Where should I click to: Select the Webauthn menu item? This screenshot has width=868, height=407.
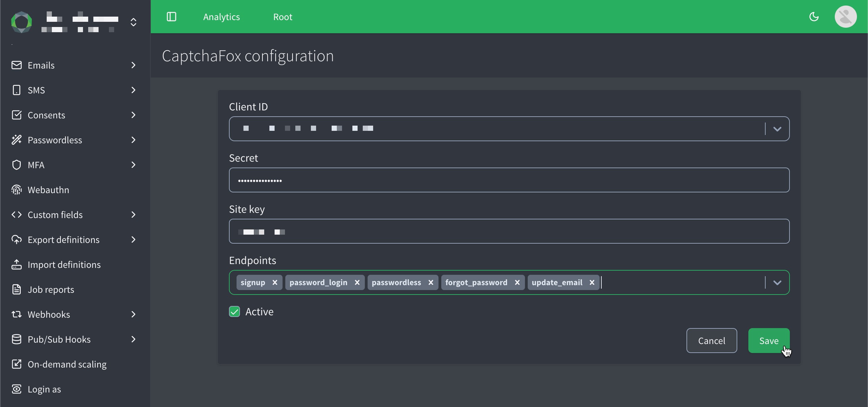tap(75, 190)
